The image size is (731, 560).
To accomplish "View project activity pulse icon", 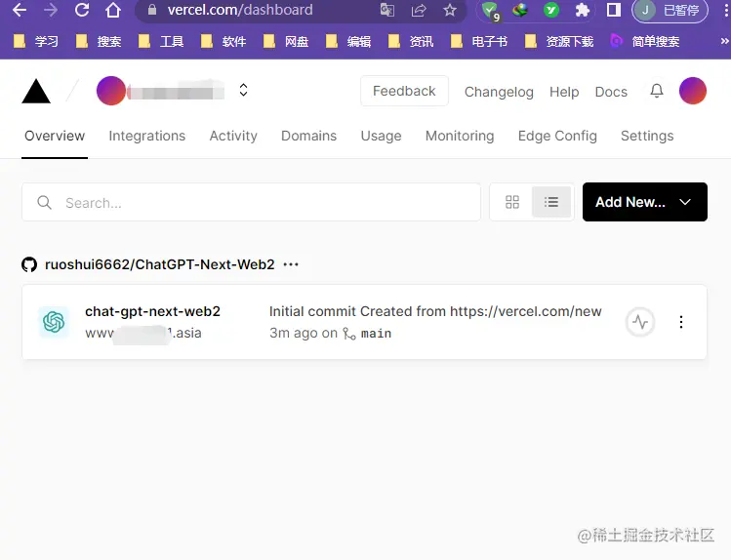I will click(x=640, y=322).
